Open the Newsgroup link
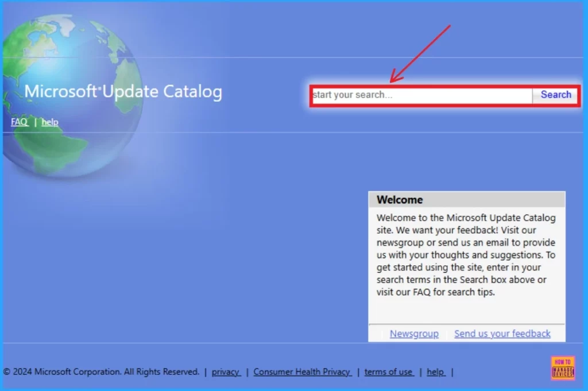The image size is (588, 391). coord(414,334)
